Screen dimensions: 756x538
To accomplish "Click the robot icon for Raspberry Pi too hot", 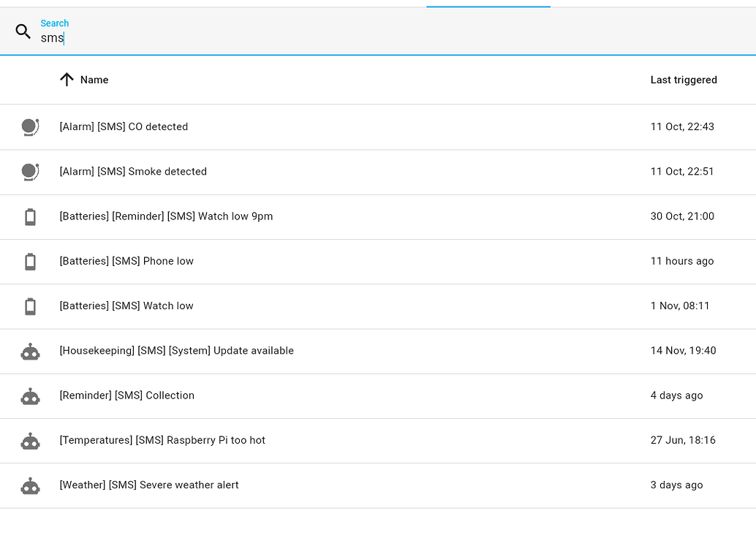I will (x=30, y=440).
